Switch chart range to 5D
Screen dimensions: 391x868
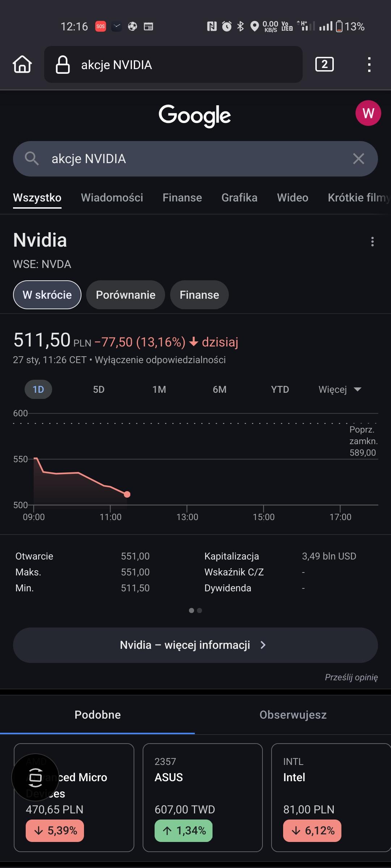coord(98,390)
